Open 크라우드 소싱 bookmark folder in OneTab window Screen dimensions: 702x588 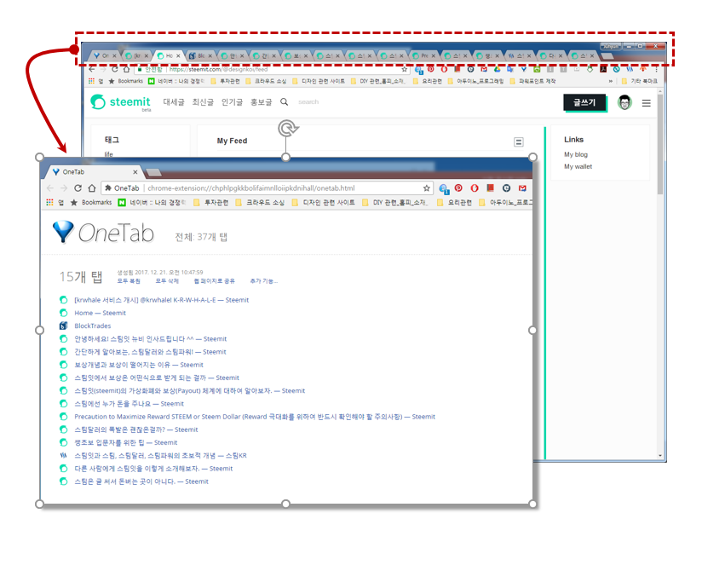[260, 203]
